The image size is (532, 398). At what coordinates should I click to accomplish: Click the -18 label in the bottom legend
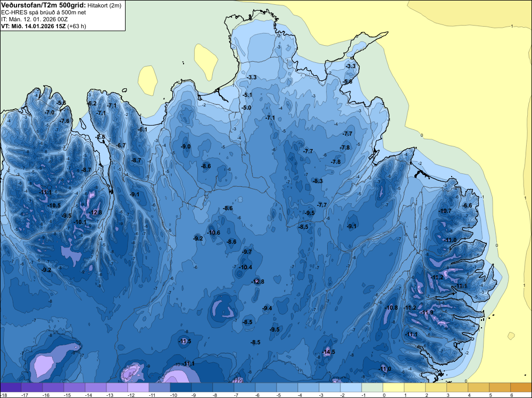click(3, 395)
